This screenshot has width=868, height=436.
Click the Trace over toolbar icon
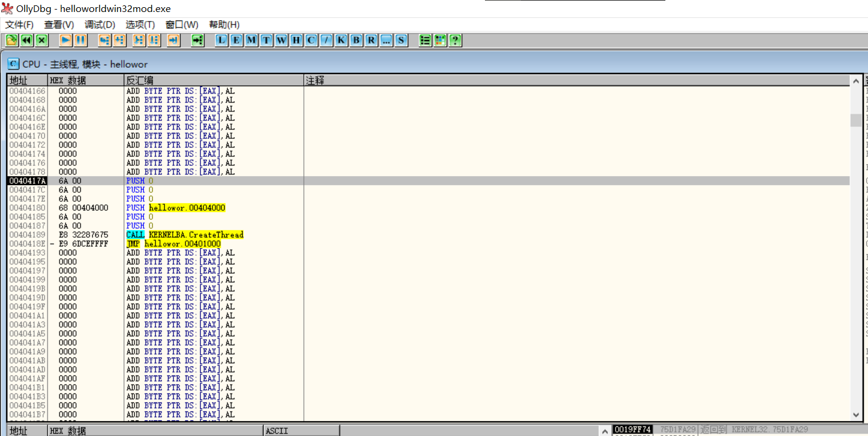(154, 40)
